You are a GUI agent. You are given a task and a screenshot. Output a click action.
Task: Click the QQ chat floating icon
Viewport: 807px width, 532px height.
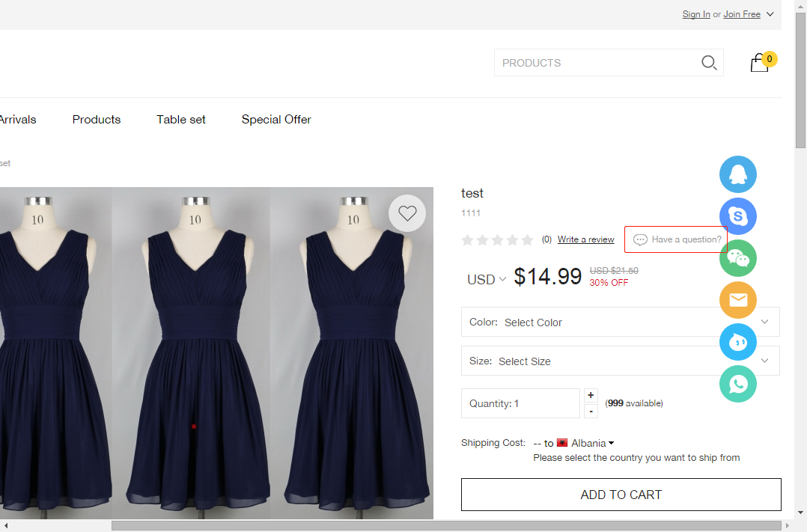[x=737, y=174]
